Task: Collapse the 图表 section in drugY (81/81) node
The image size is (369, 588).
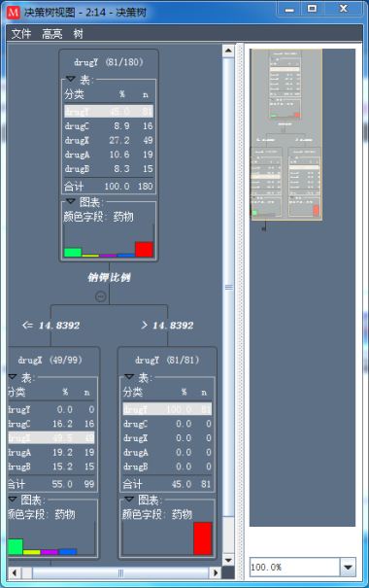Action: pyautogui.click(x=129, y=500)
